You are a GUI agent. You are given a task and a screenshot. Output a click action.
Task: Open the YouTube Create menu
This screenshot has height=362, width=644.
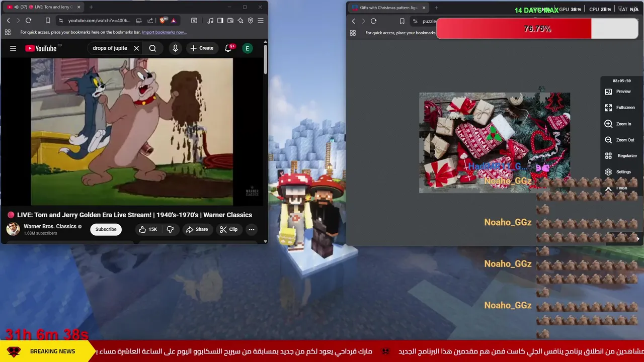(x=202, y=48)
